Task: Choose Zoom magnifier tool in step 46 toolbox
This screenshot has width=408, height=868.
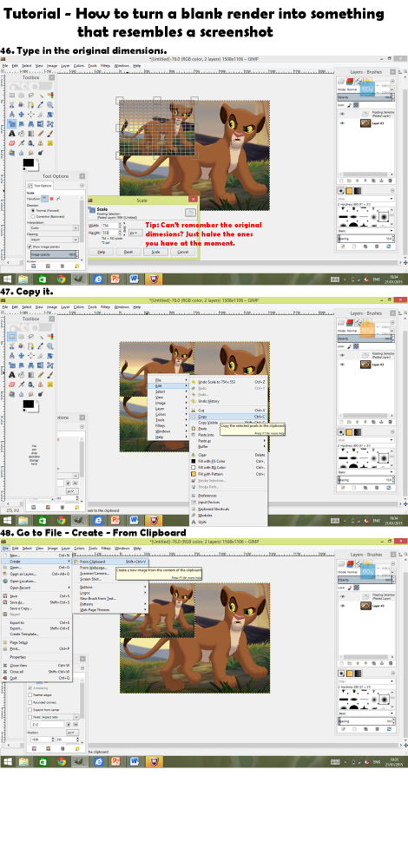Action: (x=50, y=105)
